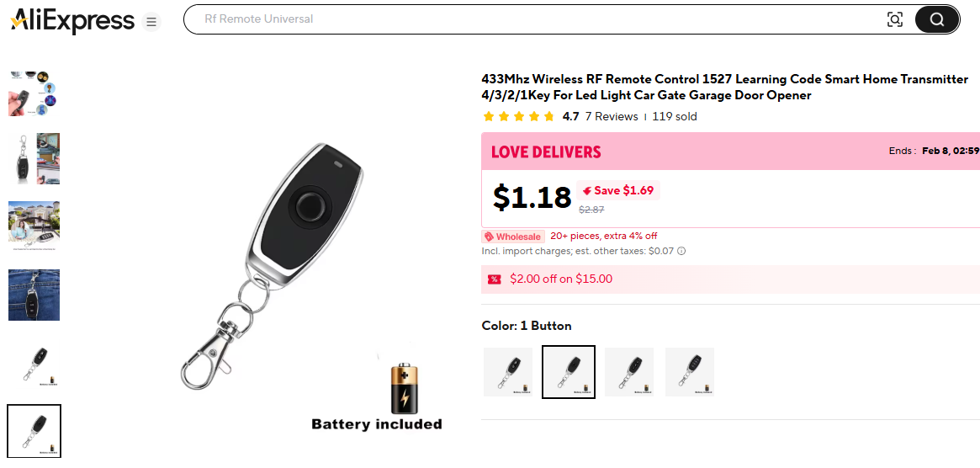Select the third color variant thumbnail
The width and height of the screenshot is (980, 468).
coord(629,371)
